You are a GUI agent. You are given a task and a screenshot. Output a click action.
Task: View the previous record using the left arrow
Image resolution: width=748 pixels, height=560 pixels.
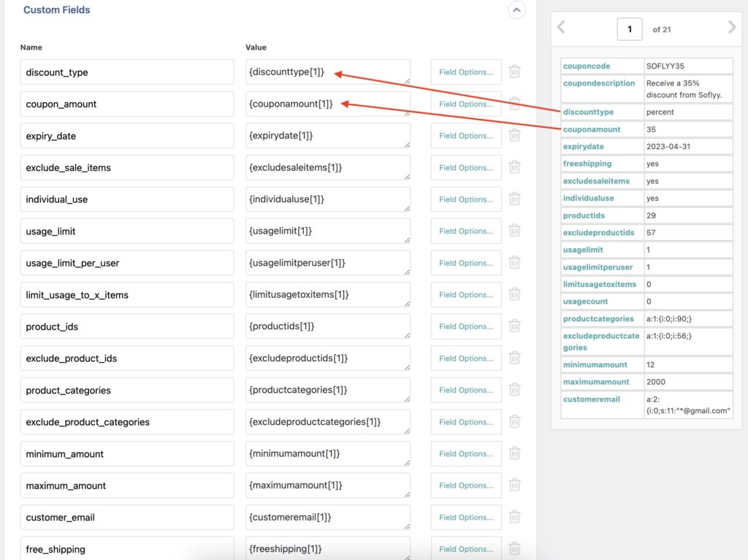pyautogui.click(x=561, y=27)
